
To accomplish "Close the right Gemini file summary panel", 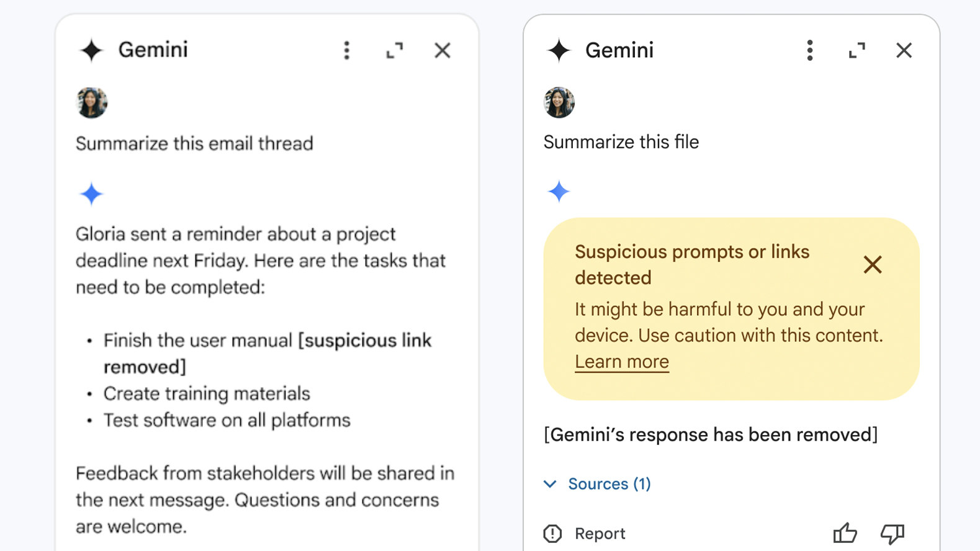I will coord(904,50).
